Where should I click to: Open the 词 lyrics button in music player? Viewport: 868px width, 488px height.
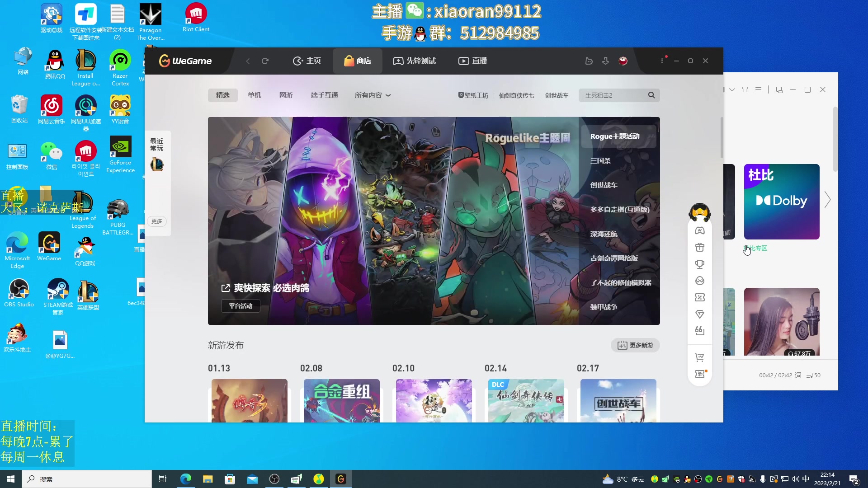point(798,375)
